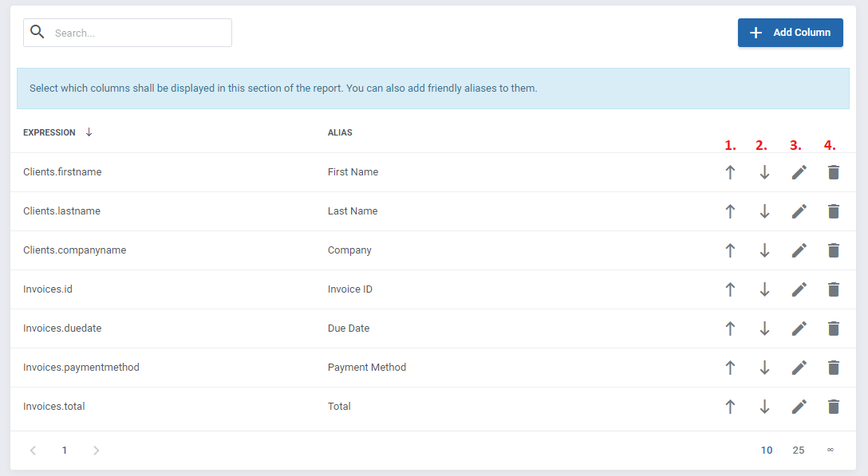Screen dimensions: 868x476
Task: Move Invoices.duedate row up
Action: 730,328
